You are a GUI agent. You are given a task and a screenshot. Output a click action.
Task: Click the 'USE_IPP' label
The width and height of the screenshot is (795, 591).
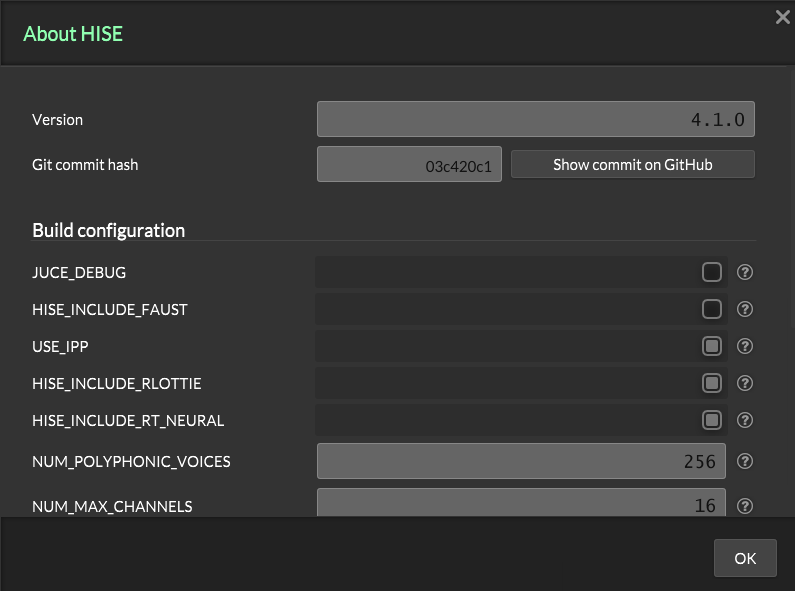(x=60, y=347)
